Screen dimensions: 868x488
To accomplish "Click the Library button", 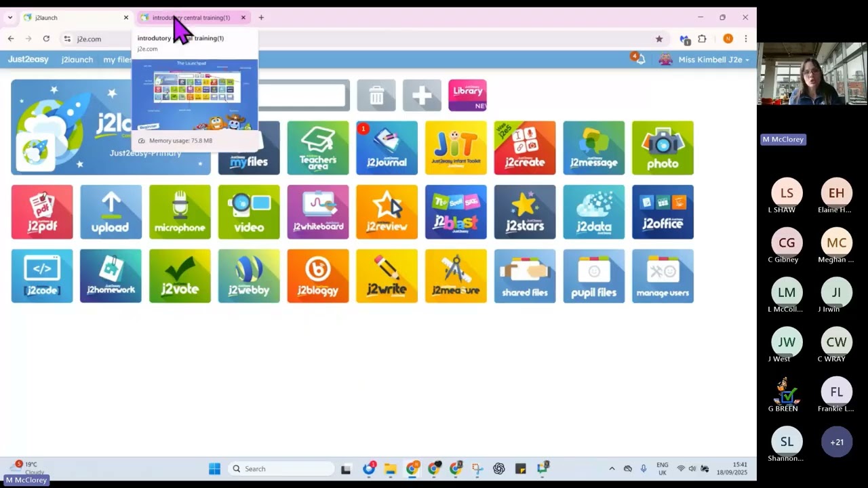I will click(x=467, y=95).
